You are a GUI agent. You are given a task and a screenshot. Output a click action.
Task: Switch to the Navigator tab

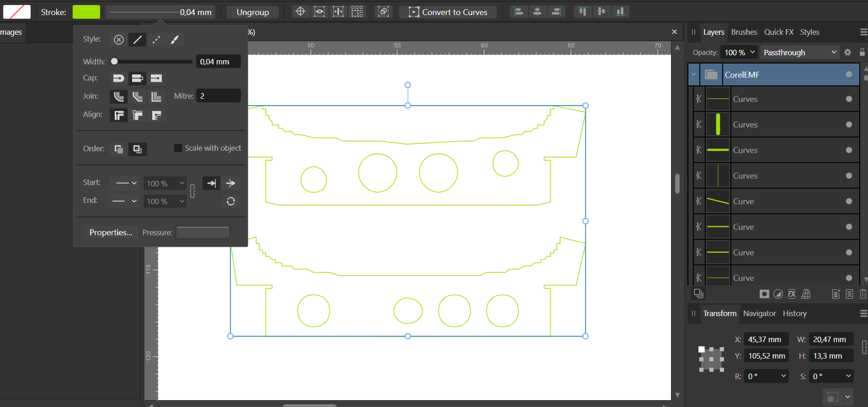759,313
